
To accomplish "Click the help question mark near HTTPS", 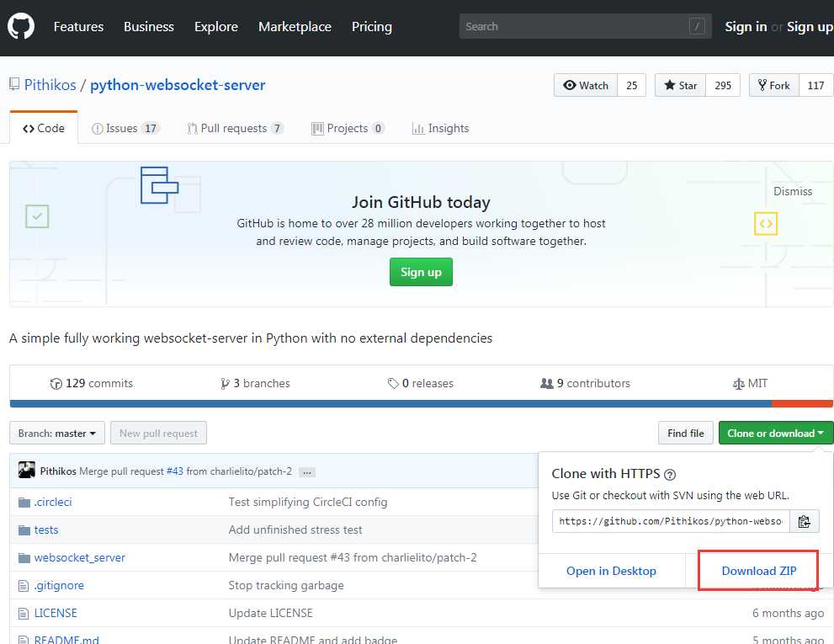I will tap(670, 474).
